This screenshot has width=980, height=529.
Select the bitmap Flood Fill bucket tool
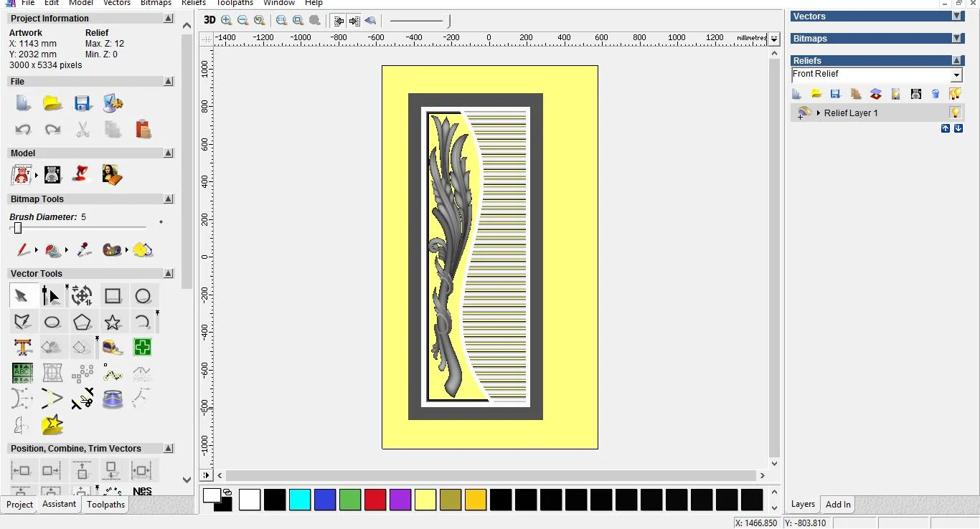[x=53, y=250]
